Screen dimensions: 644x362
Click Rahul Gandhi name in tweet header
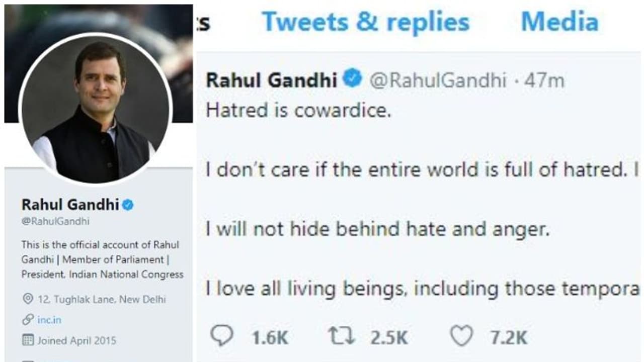click(x=272, y=80)
